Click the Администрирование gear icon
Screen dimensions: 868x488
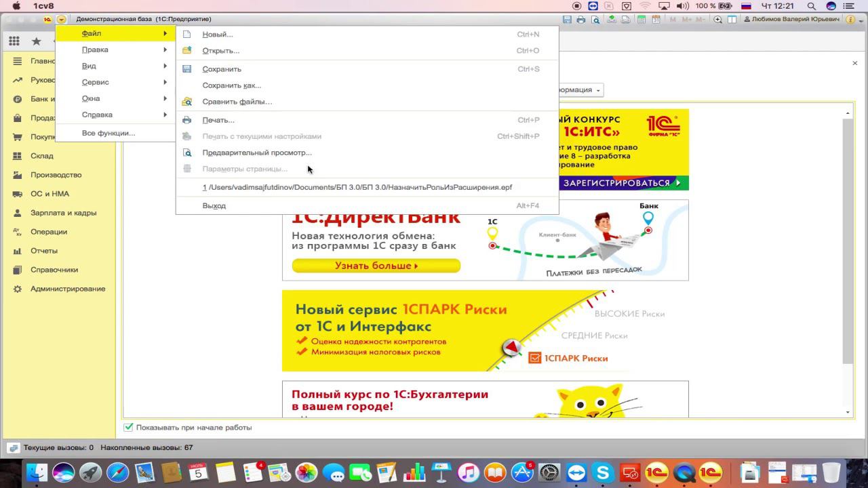[x=17, y=289]
